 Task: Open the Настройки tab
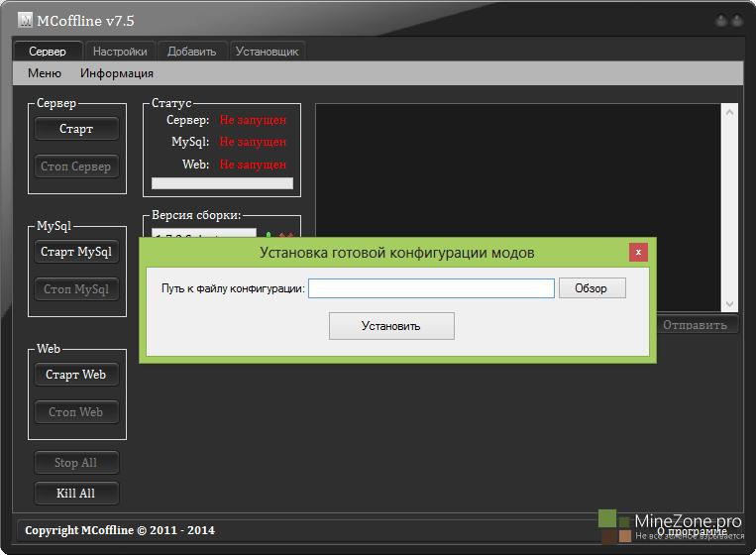click(120, 52)
